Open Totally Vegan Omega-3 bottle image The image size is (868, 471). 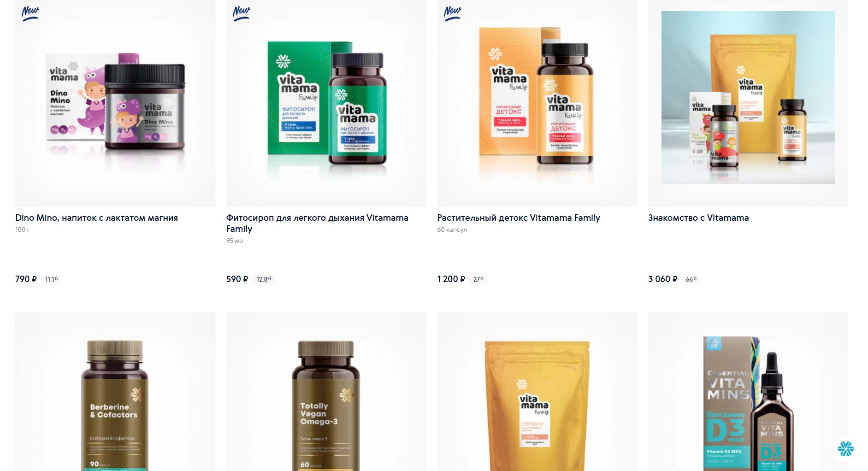326,392
